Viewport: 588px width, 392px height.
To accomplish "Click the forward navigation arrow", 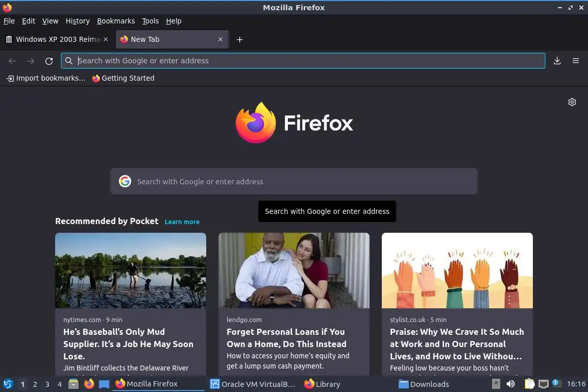I will pyautogui.click(x=31, y=61).
